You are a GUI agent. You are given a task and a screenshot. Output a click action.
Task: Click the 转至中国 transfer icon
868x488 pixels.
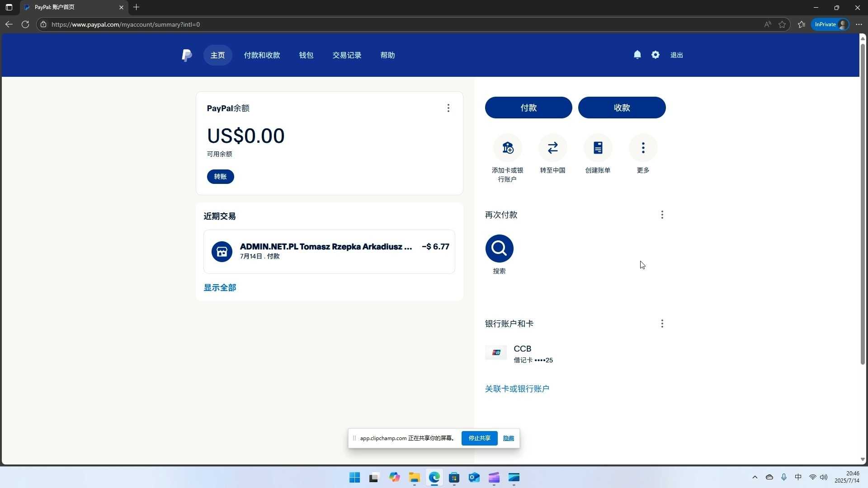pyautogui.click(x=552, y=148)
